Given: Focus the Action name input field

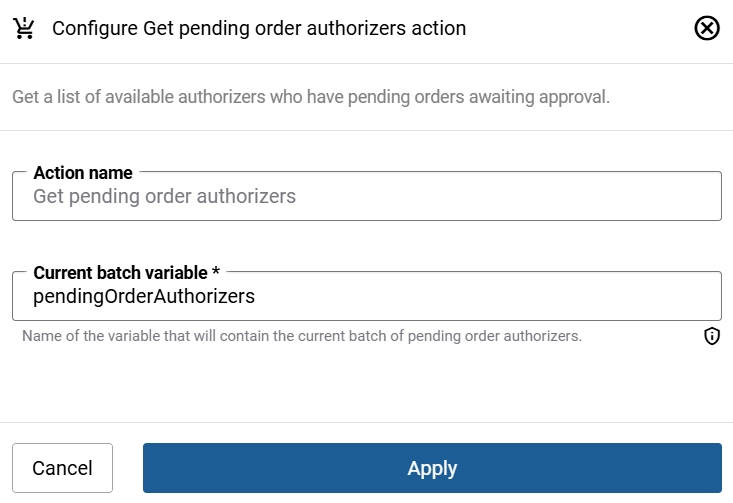Looking at the screenshot, I should click(x=366, y=196).
